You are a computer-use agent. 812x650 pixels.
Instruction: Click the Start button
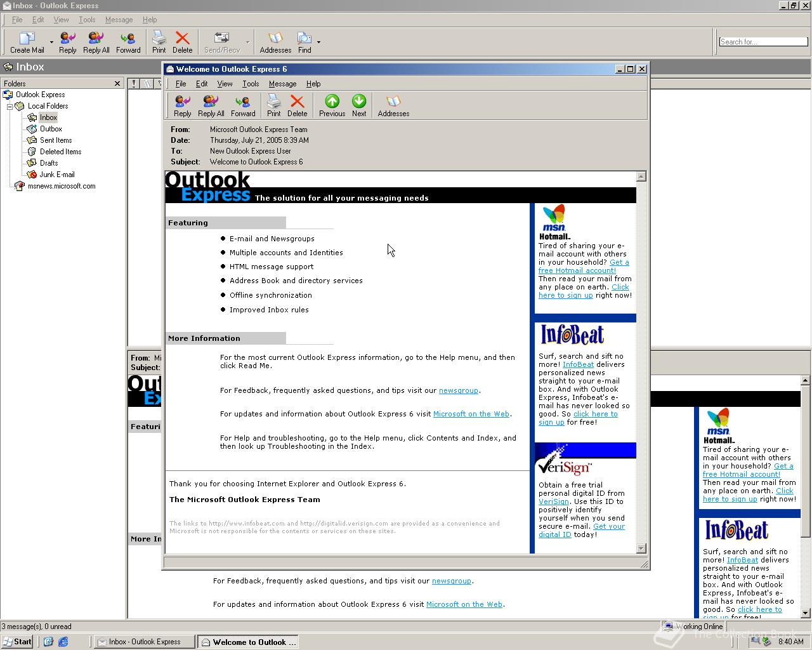pos(17,642)
